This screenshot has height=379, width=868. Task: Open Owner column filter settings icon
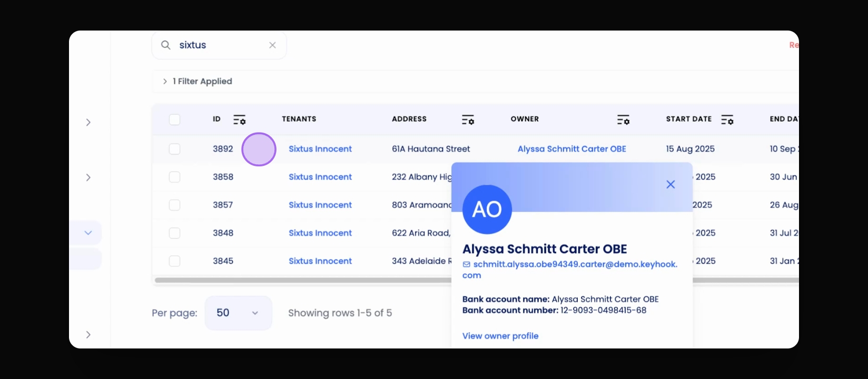[x=623, y=119]
